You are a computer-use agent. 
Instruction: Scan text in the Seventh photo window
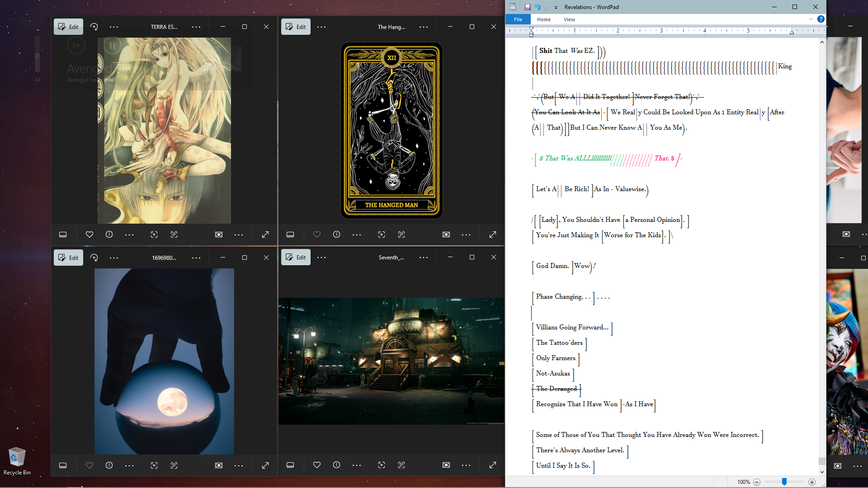(401, 465)
